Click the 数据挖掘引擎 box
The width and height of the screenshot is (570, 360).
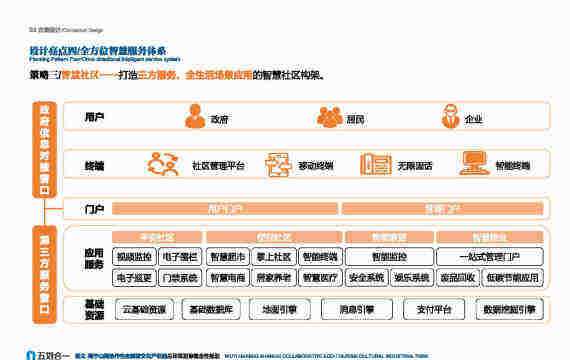click(509, 309)
